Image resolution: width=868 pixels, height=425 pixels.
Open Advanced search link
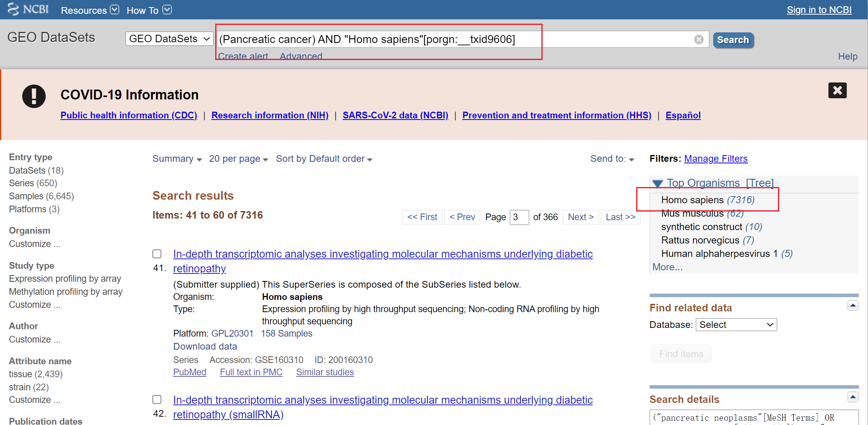click(301, 56)
